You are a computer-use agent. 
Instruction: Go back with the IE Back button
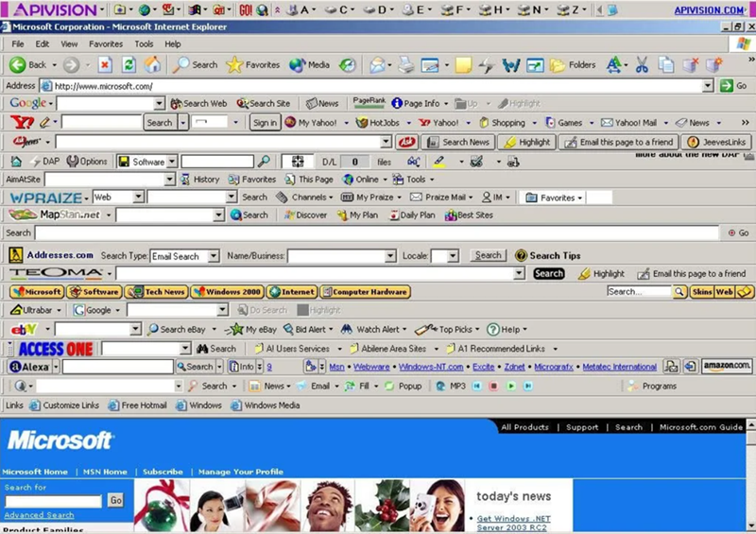point(28,64)
